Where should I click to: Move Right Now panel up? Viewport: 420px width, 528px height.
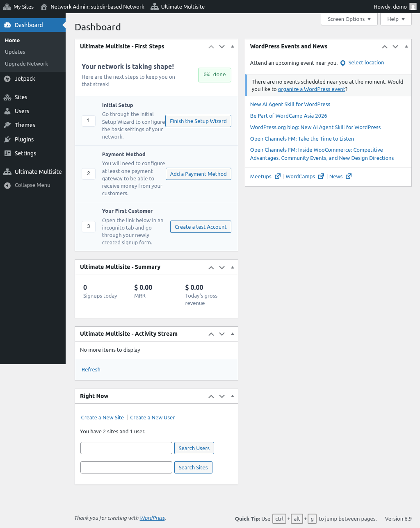[211, 396]
